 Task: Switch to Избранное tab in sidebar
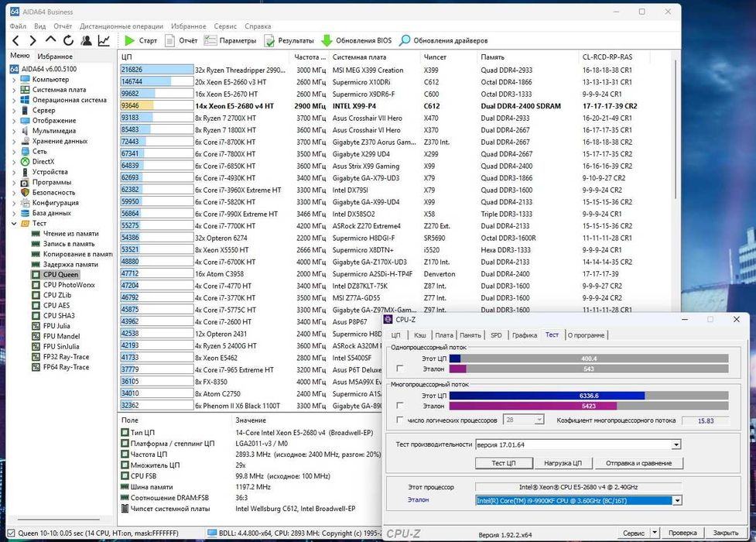point(55,57)
